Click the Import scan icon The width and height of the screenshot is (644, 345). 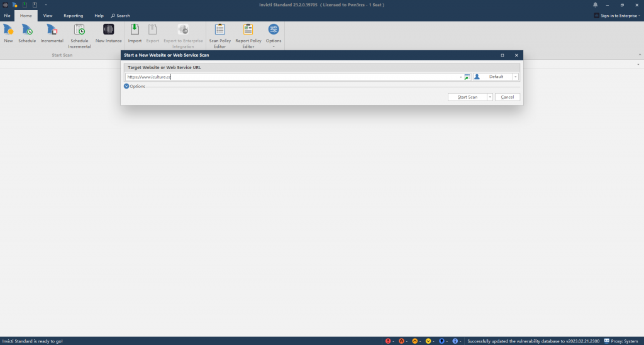click(135, 34)
